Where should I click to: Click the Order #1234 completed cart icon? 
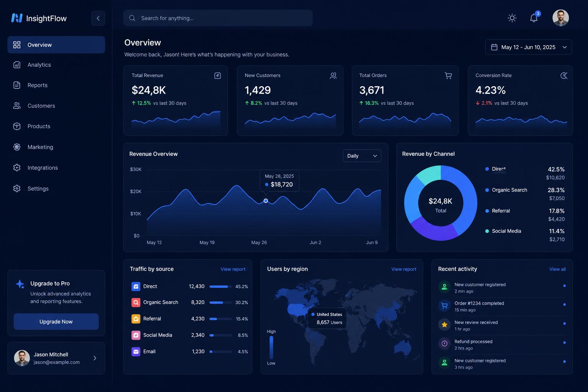click(x=444, y=305)
